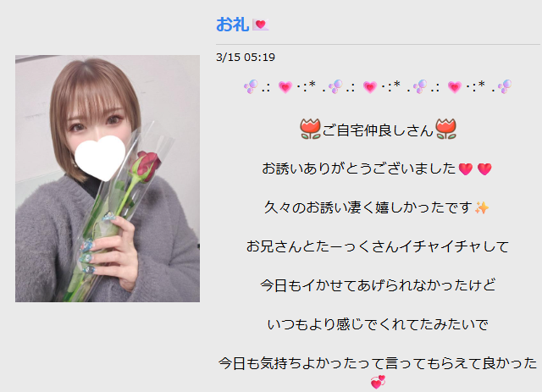Viewport: 542px width, 392px height.
Task: Click the line ending with 良かった
Action: (x=378, y=363)
